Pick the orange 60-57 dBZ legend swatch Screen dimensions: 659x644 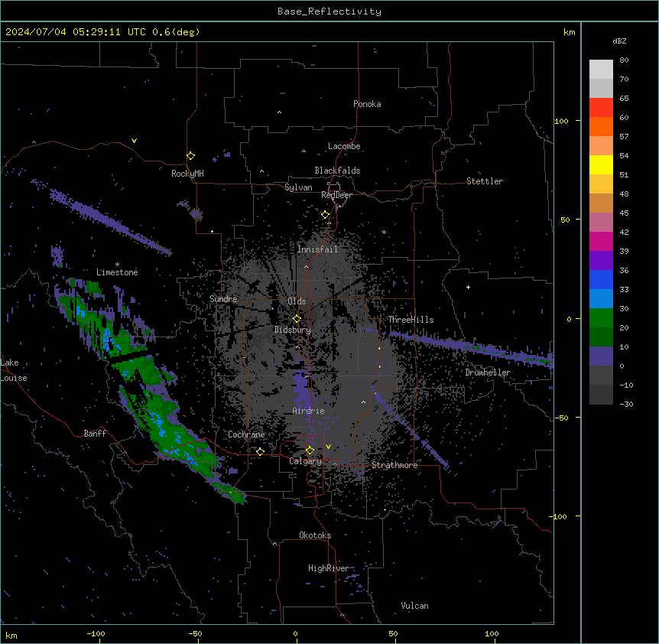pos(601,126)
